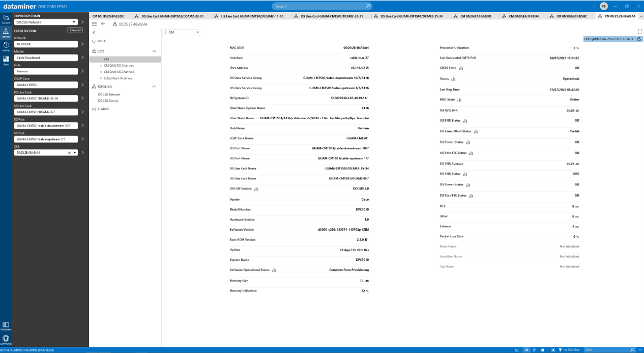This screenshot has height=353, width=644.
Task: Open the ALARMS page
Action: [102, 109]
